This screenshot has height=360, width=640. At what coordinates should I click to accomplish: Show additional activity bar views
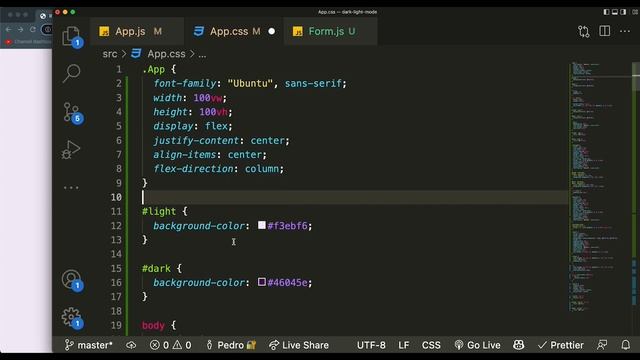click(x=71, y=188)
